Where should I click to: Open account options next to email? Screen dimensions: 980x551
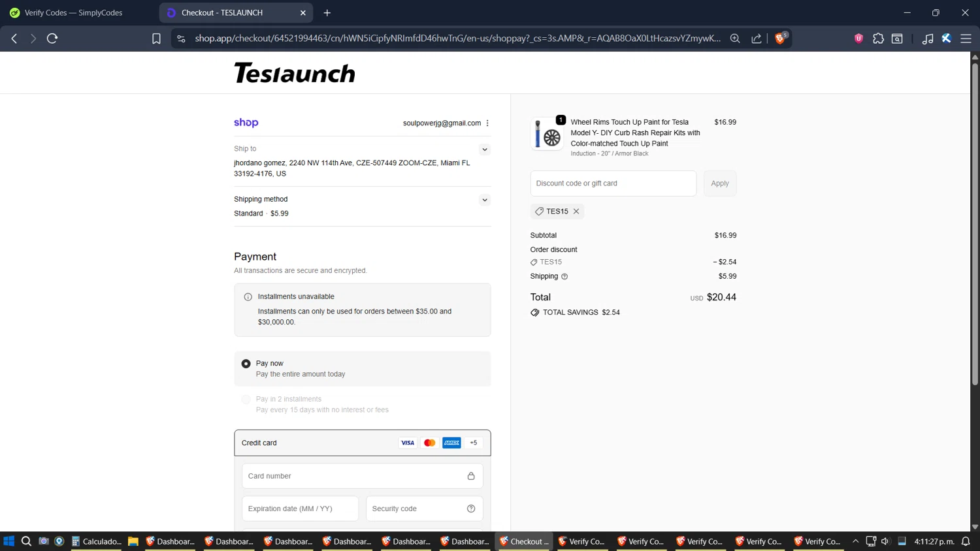487,123
